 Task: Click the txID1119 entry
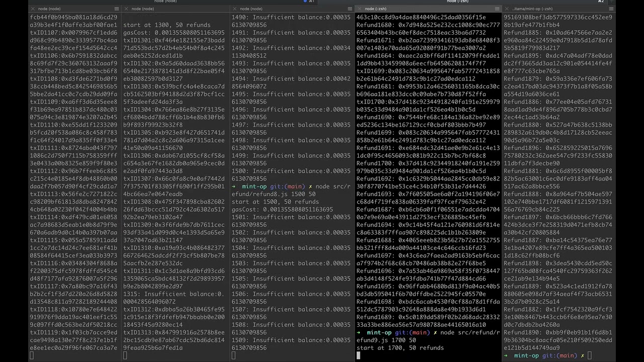click(73, 340)
